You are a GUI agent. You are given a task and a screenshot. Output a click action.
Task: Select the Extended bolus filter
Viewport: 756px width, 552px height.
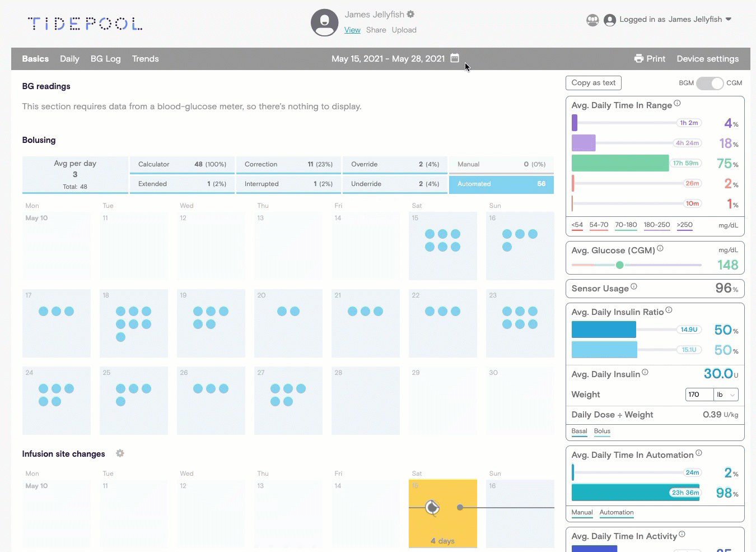click(182, 184)
